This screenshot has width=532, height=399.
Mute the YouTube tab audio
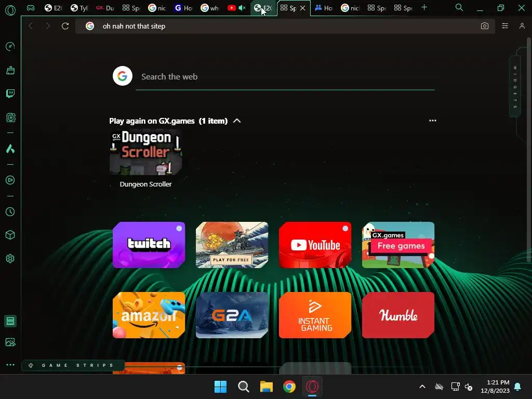tap(242, 8)
